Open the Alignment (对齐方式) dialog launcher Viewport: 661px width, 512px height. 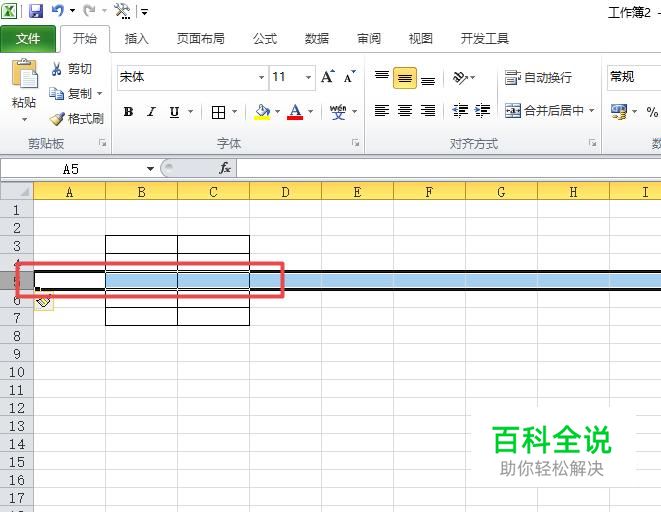coord(592,143)
